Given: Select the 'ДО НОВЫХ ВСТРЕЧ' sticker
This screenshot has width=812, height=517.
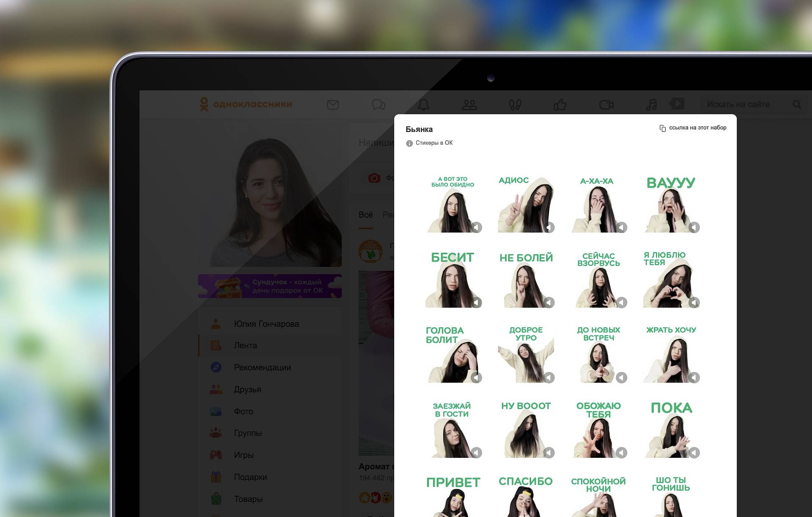Looking at the screenshot, I should 598,354.
